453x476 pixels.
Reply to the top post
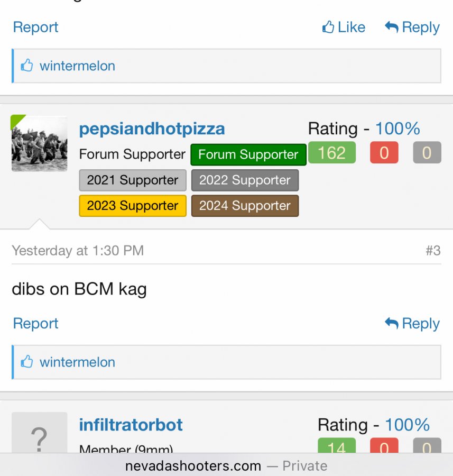coord(412,28)
